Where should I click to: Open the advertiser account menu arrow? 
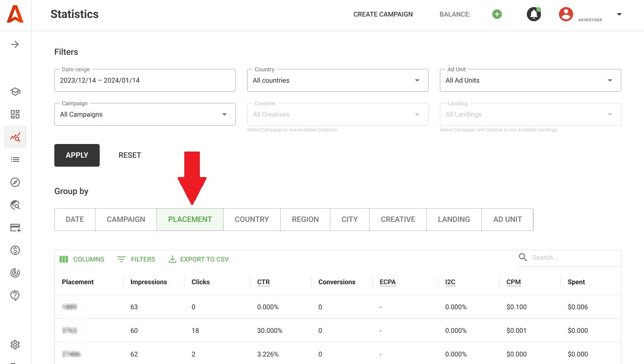619,14
